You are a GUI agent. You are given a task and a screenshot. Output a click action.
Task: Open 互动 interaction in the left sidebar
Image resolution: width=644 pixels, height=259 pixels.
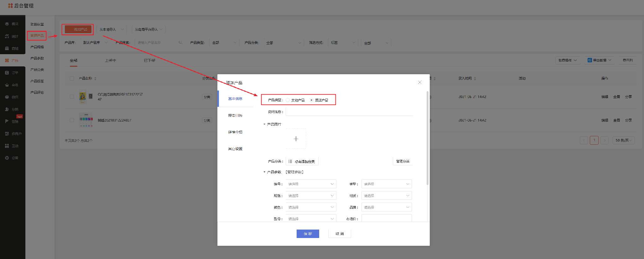click(x=12, y=146)
